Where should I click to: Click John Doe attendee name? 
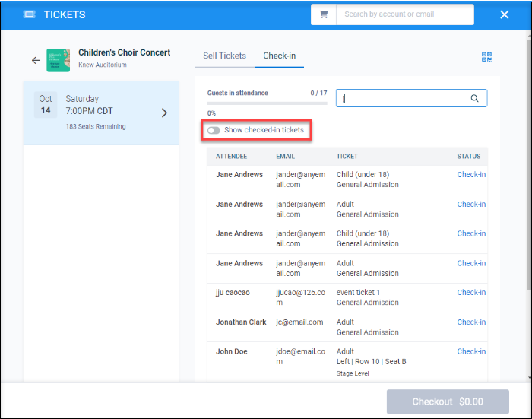[231, 351]
